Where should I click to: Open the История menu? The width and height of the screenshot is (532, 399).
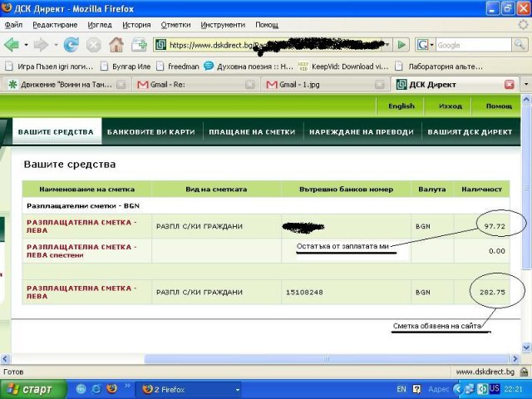point(136,25)
